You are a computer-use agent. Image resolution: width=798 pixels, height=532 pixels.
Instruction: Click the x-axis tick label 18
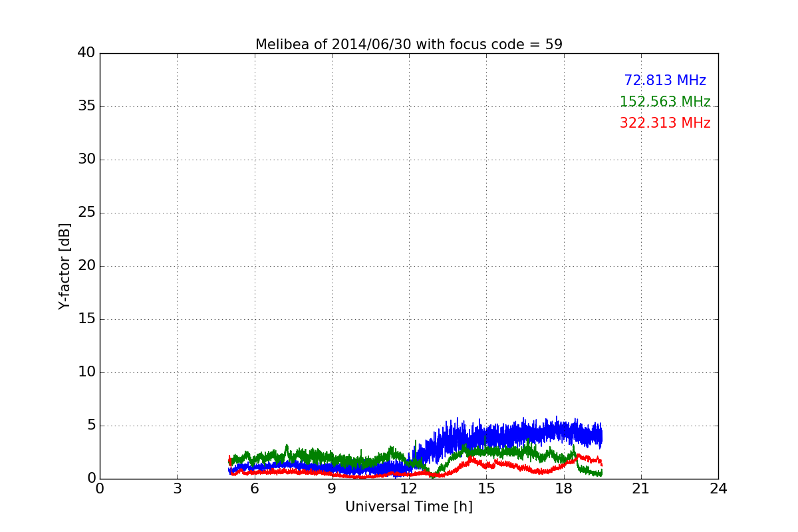[564, 489]
